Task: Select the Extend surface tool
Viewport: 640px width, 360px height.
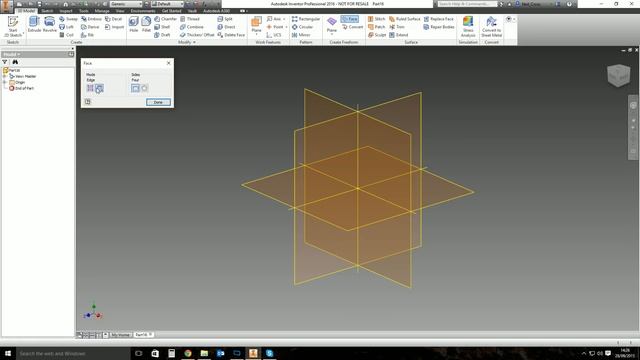Action: tap(398, 35)
